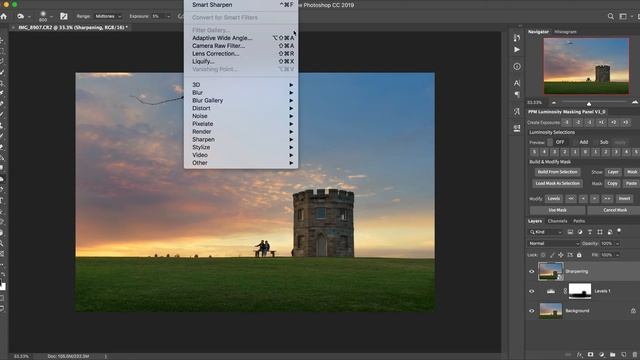This screenshot has width=640, height=360.
Task: Open the Glyphs panel icon in dock
Action: click(517, 111)
